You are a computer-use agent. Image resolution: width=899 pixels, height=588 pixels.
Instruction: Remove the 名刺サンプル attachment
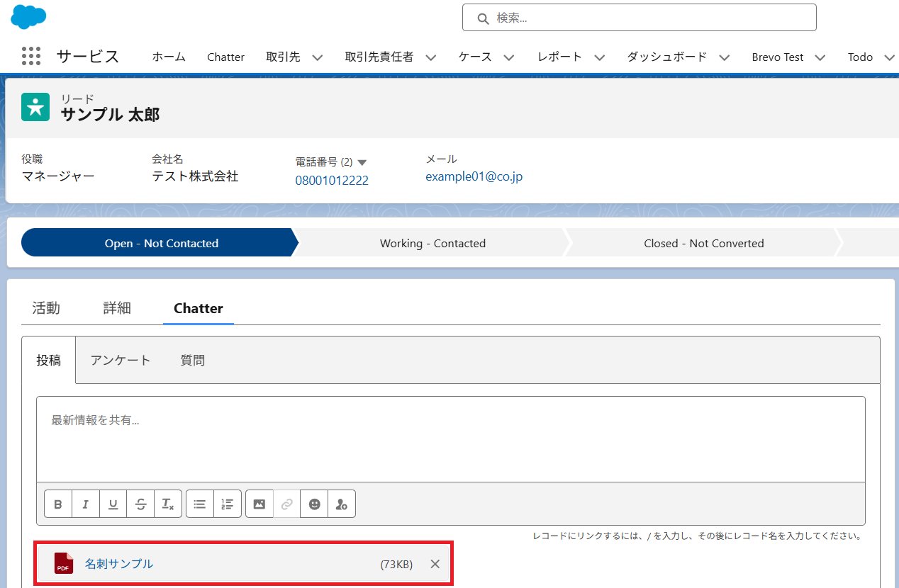click(435, 564)
